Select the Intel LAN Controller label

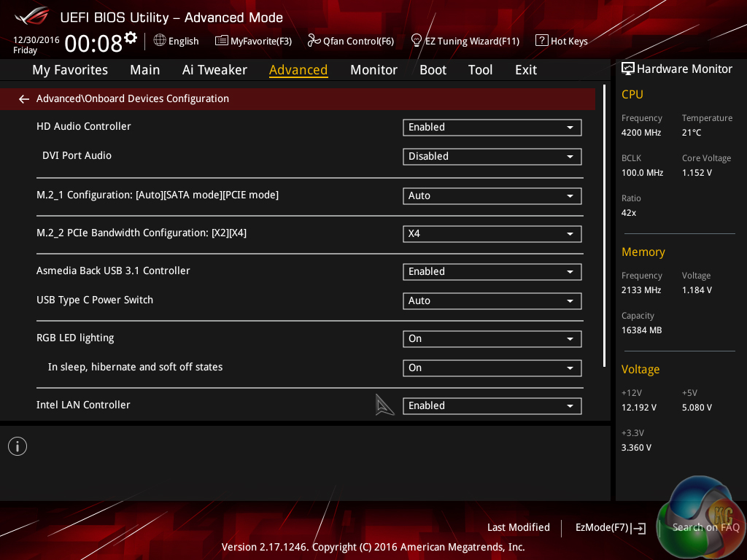(x=83, y=405)
